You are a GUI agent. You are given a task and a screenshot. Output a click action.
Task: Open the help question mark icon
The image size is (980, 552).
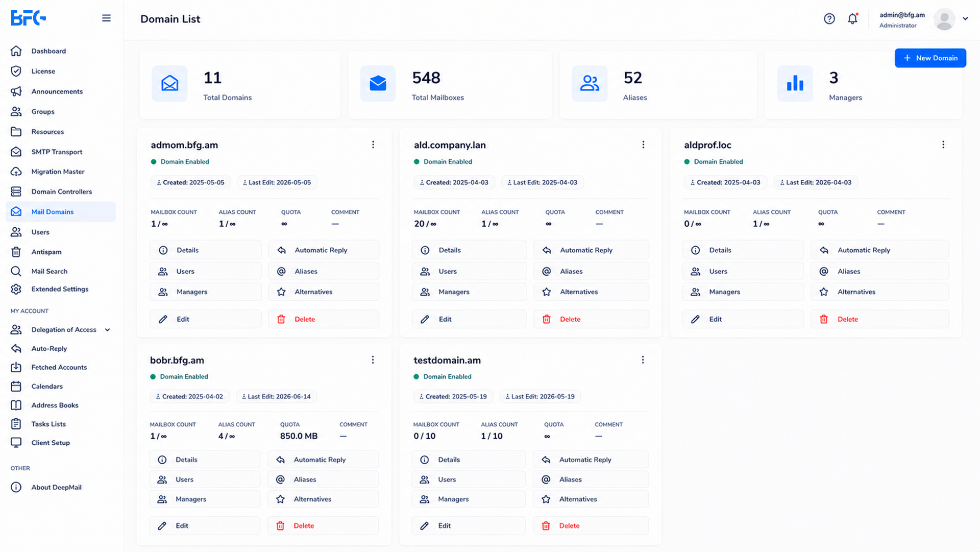point(829,19)
